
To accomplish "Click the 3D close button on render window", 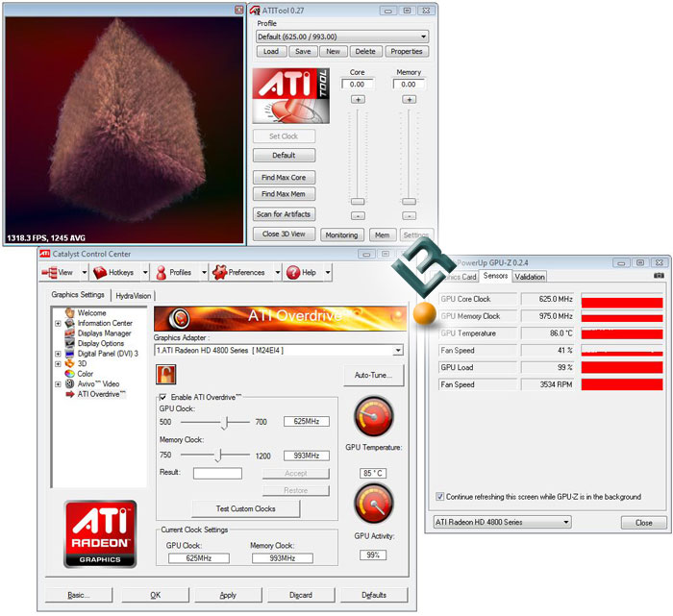I will (x=239, y=10).
